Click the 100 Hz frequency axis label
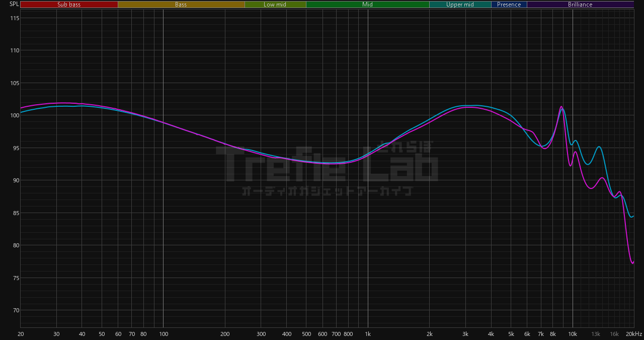 click(163, 334)
